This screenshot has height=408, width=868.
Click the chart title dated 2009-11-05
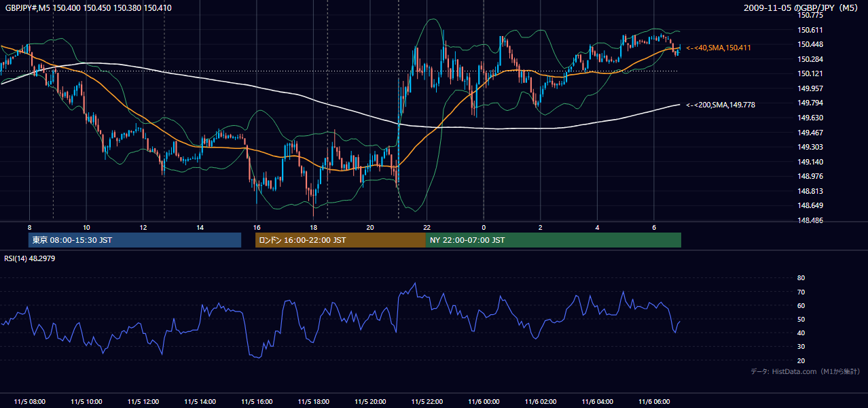pyautogui.click(x=802, y=7)
